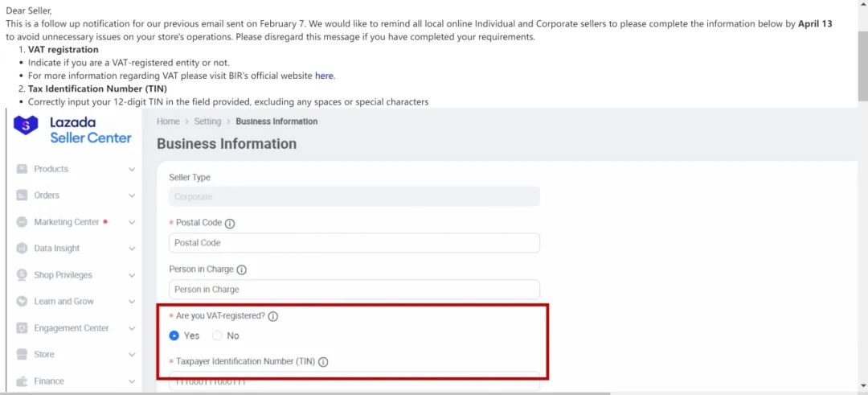Viewport: 868px width, 395px height.
Task: Expand the Marketing Center menu chevron
Action: click(132, 222)
